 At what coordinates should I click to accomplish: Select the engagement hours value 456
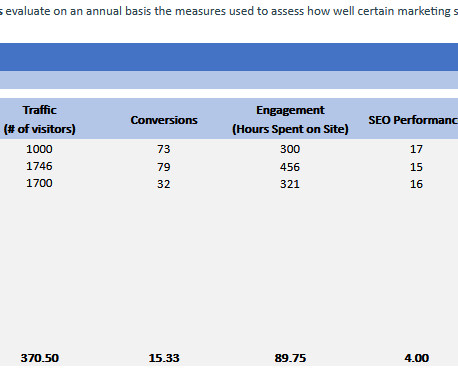pos(290,167)
